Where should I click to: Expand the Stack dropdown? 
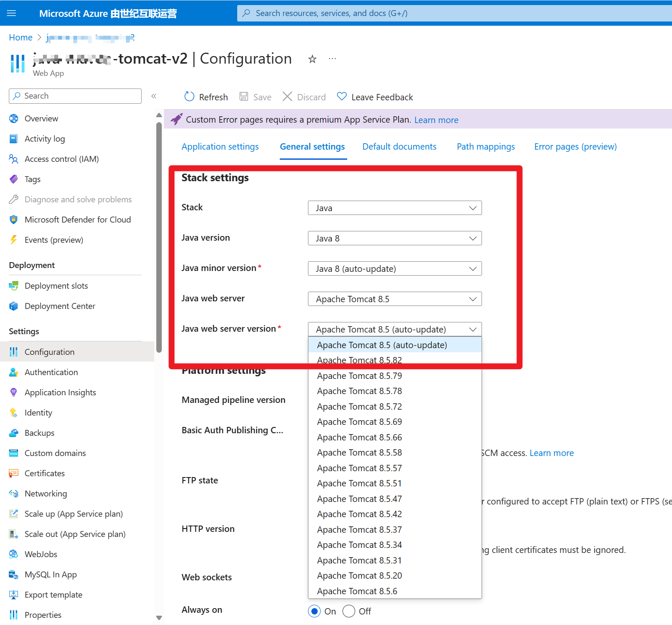click(x=394, y=208)
